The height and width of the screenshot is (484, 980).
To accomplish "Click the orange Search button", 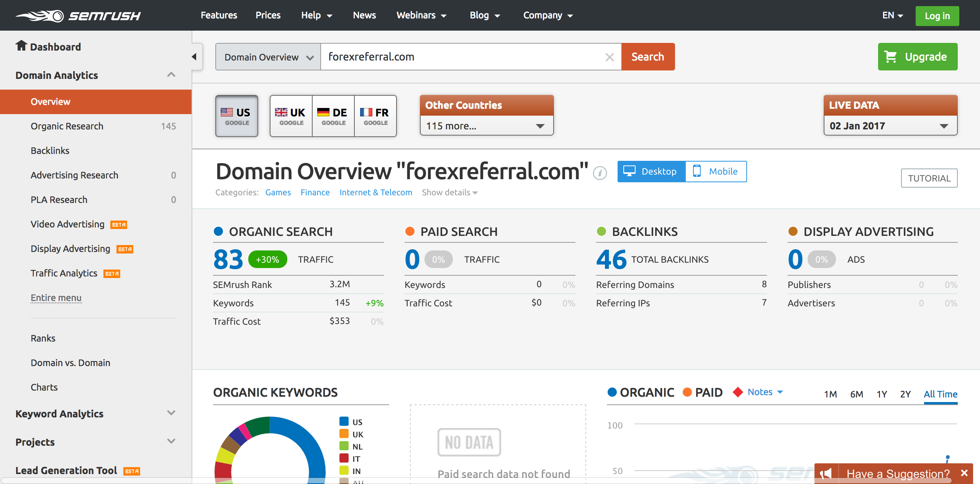I will coord(647,57).
